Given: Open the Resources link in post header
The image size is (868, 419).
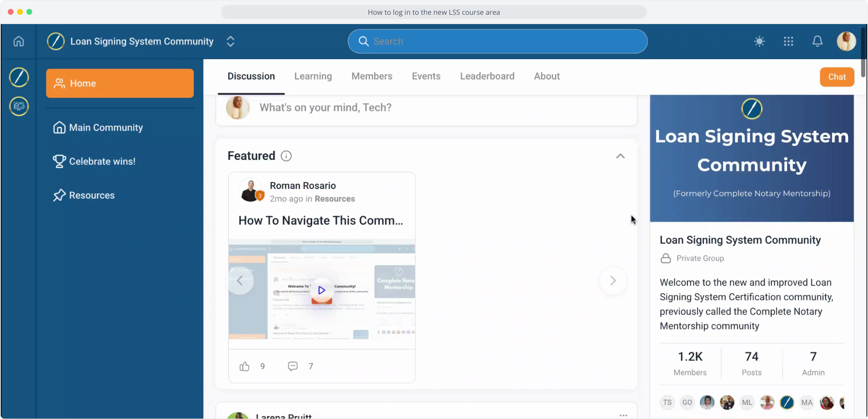Looking at the screenshot, I should (335, 199).
